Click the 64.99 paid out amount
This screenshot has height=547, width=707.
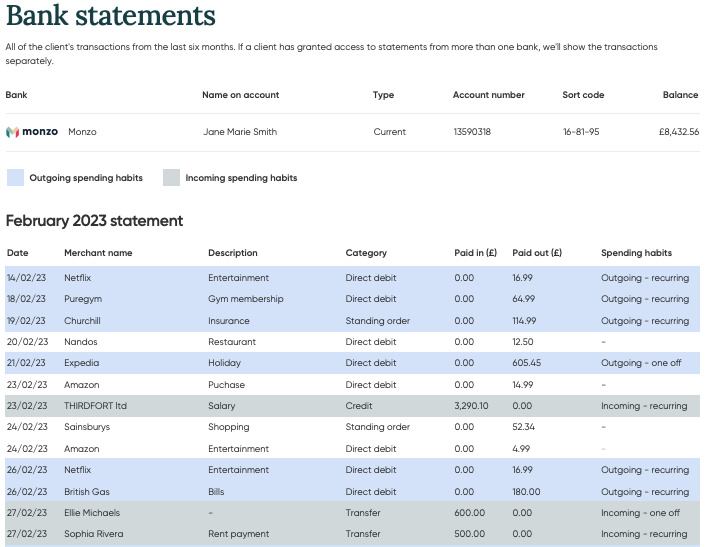coord(523,299)
